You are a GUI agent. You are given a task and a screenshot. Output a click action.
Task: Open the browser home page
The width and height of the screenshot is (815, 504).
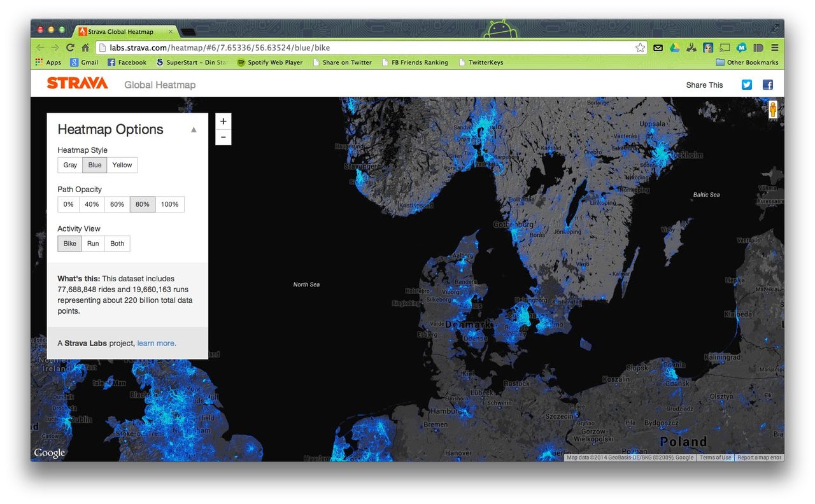click(85, 48)
